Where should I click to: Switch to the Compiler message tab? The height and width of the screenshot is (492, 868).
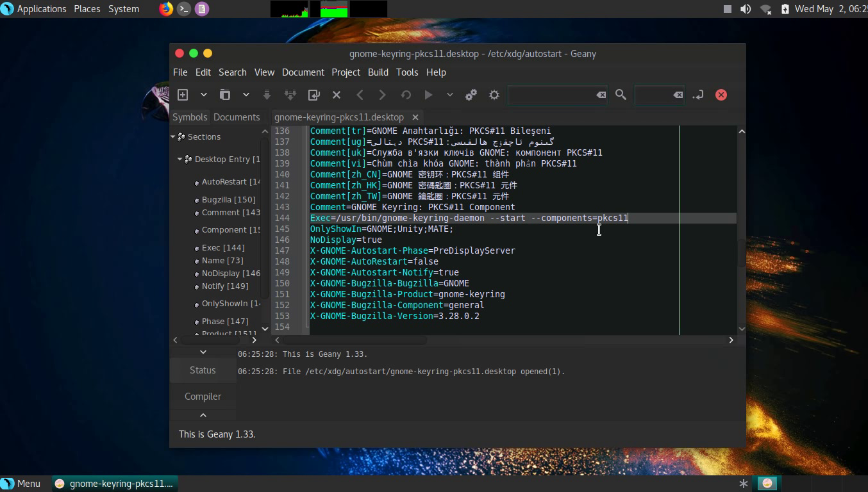point(203,397)
